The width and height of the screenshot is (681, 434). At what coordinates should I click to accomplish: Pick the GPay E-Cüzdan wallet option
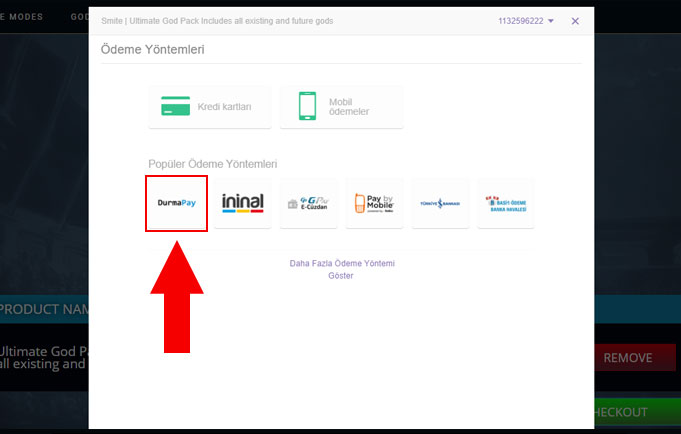tap(308, 203)
